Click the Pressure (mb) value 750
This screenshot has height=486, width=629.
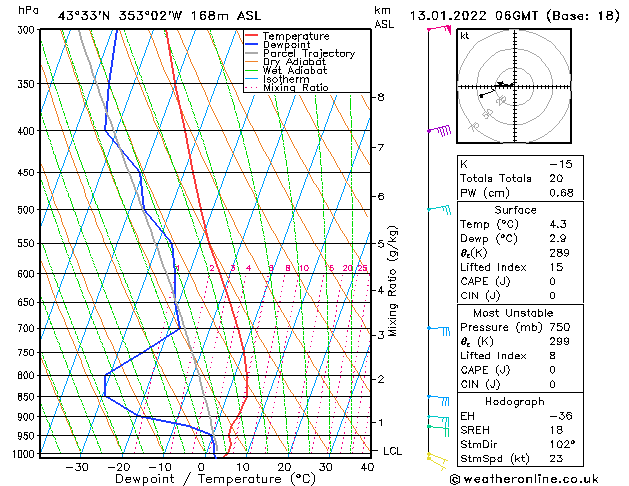pos(560,327)
